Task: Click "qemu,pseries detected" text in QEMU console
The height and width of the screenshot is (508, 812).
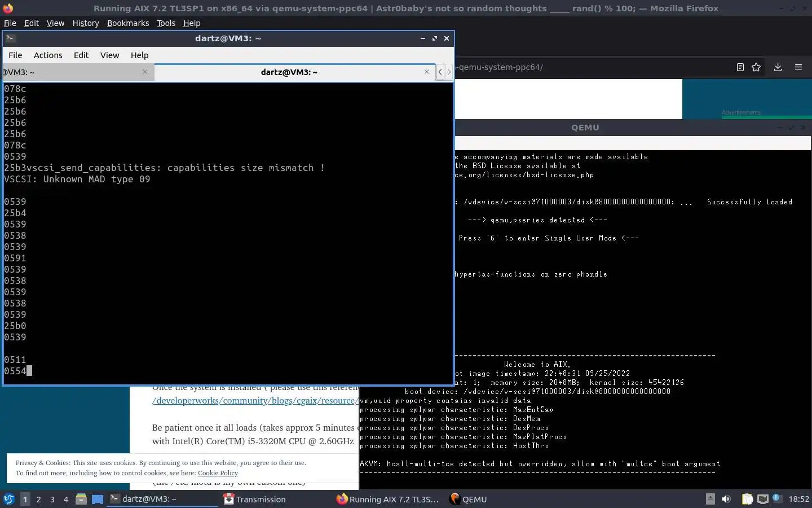Action: [537, 220]
